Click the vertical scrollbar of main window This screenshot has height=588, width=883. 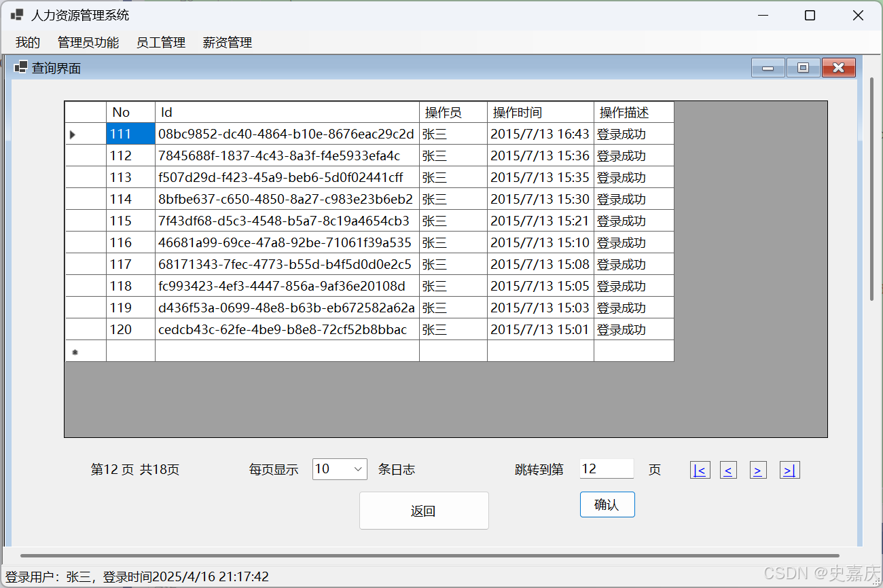click(x=872, y=189)
